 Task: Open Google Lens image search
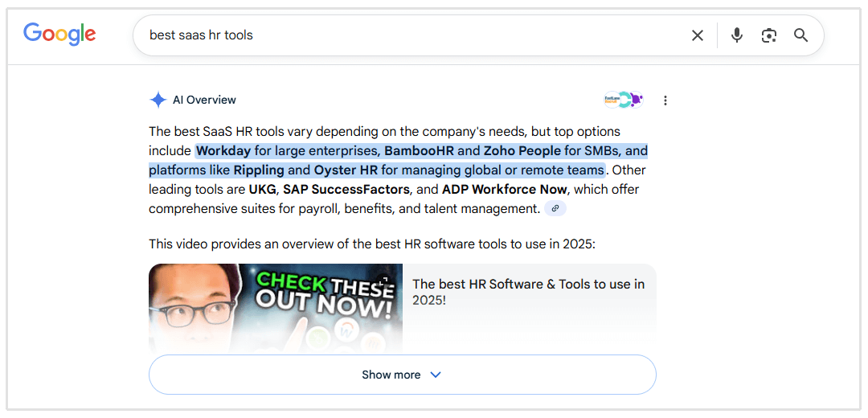(769, 35)
